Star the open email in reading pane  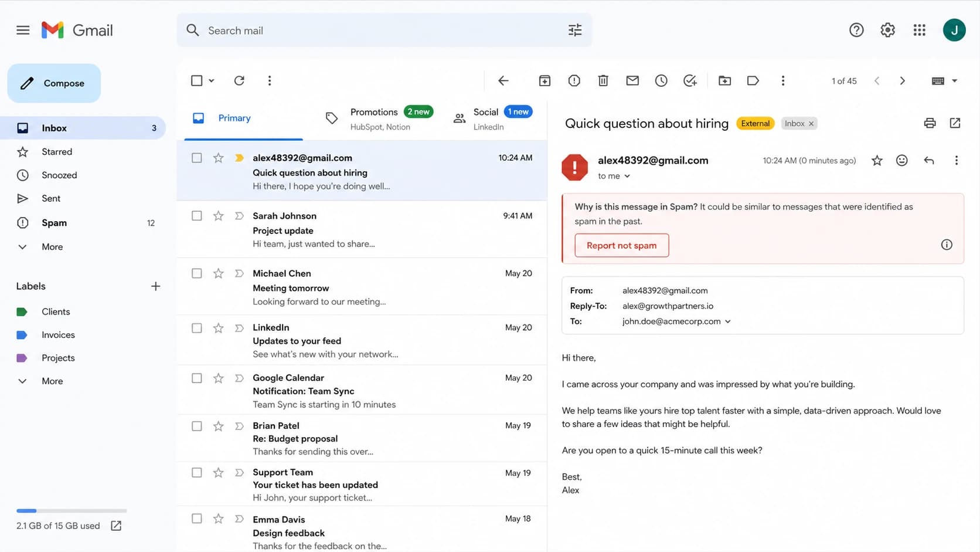[877, 160]
